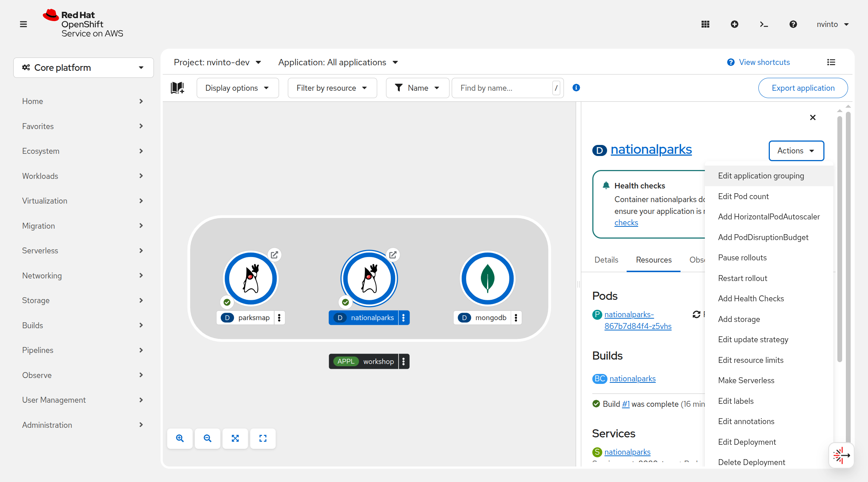The width and height of the screenshot is (868, 482).
Task: Open parksmap URL decorator icon
Action: coord(274,255)
